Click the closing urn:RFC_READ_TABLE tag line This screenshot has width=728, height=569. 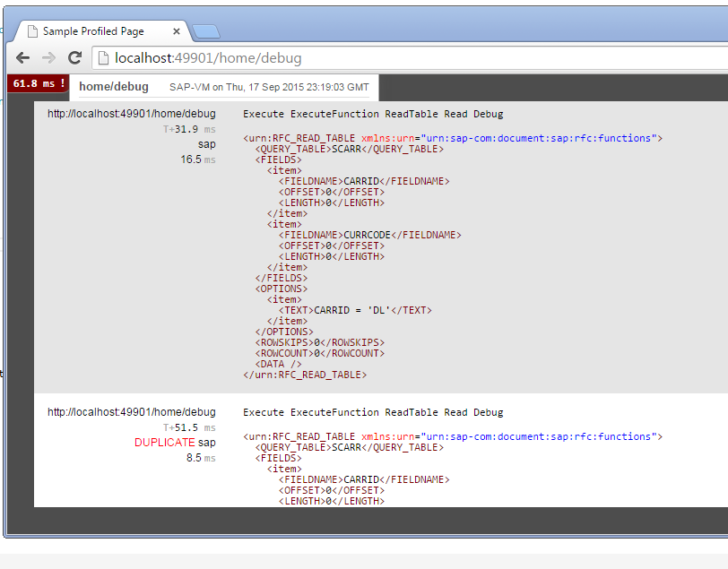pyautogui.click(x=305, y=375)
